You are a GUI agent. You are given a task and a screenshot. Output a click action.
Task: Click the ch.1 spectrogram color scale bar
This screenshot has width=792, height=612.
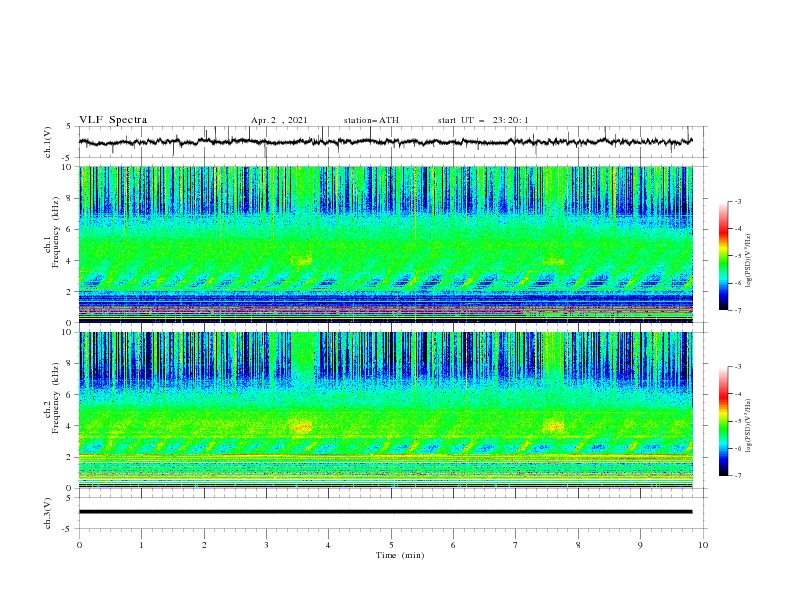coord(723,256)
